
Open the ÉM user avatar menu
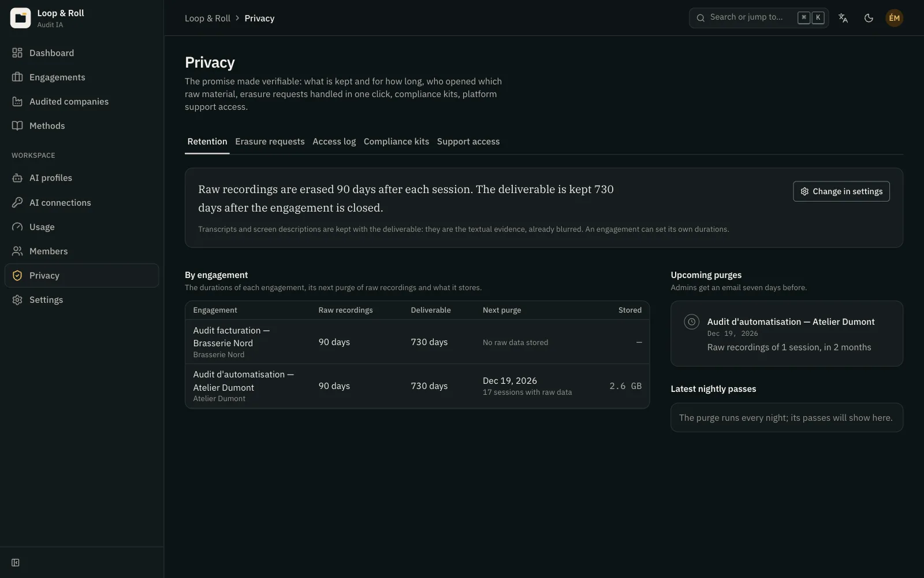894,18
